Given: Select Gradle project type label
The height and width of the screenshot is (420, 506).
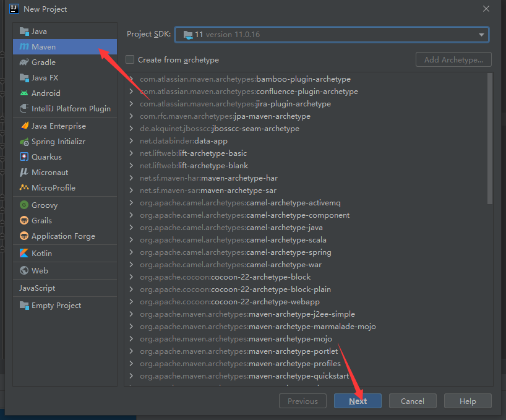Looking at the screenshot, I should (x=43, y=62).
